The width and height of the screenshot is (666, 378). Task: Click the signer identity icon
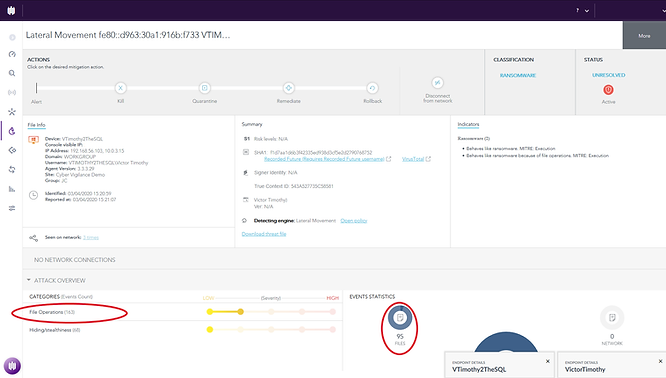246,172
